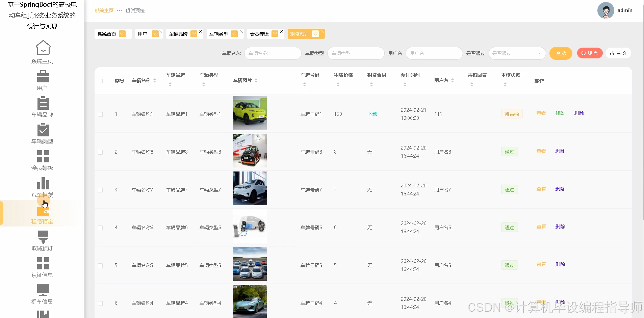
Task: Sort by the 租赁价格 column arrows
Action: coord(338,84)
